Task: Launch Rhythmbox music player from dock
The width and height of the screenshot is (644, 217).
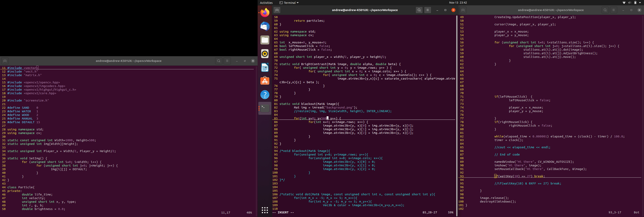Action: pos(265,54)
